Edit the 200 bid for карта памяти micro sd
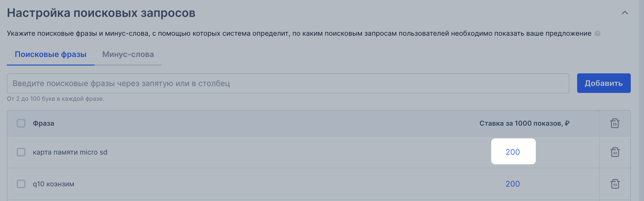644x201 pixels. (513, 152)
